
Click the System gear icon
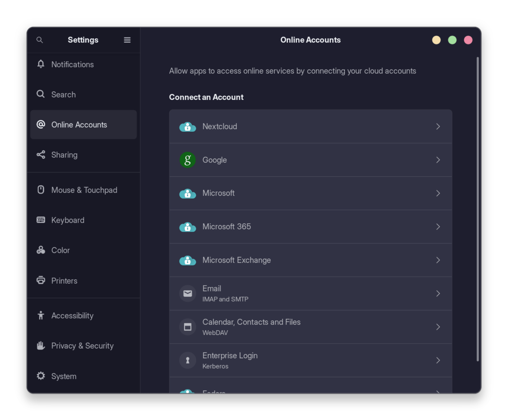pos(41,376)
